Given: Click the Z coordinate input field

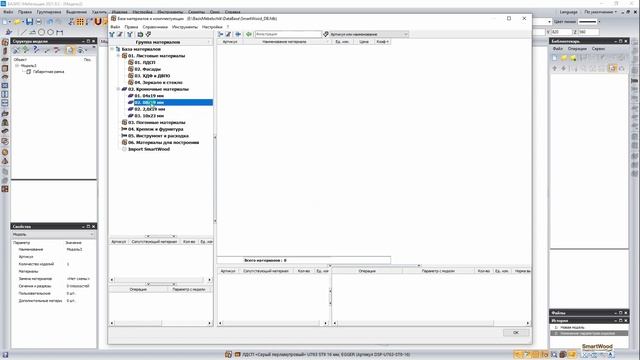Looking at the screenshot, I should 589,32.
